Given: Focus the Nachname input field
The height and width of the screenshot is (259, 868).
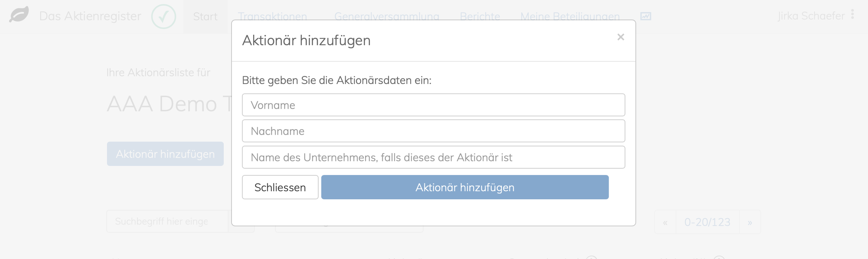Looking at the screenshot, I should [433, 131].
